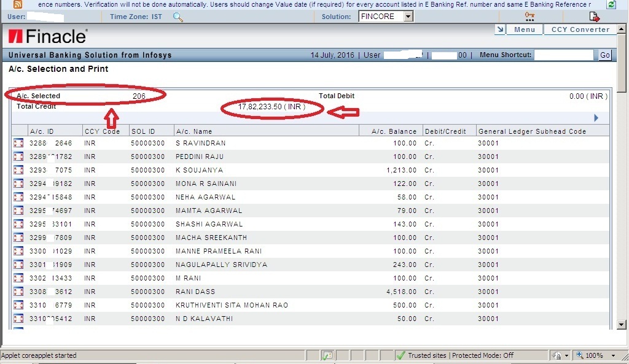Click the refresh icon in the top banner

[x=611, y=4]
